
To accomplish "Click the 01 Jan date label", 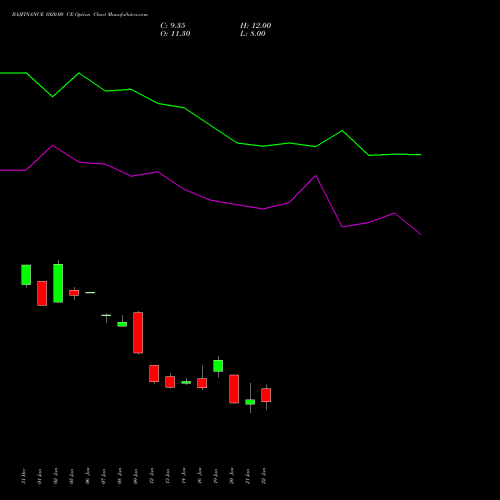I will coord(39,476).
